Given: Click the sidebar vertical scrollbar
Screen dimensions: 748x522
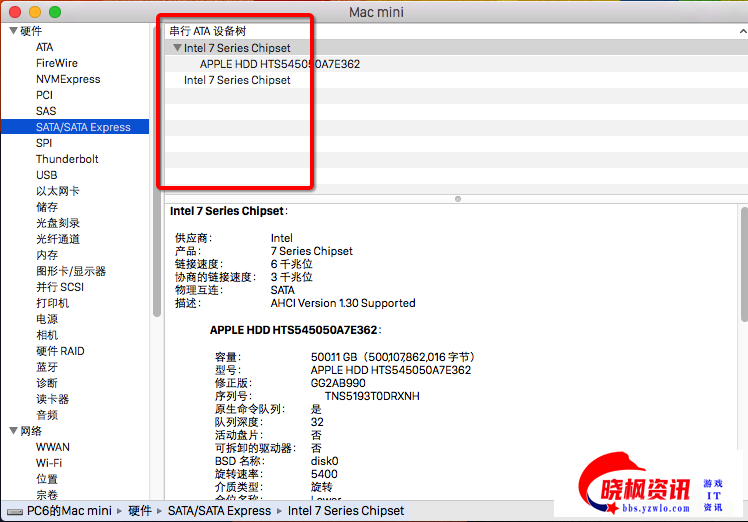Looking at the screenshot, I should click(x=157, y=172).
